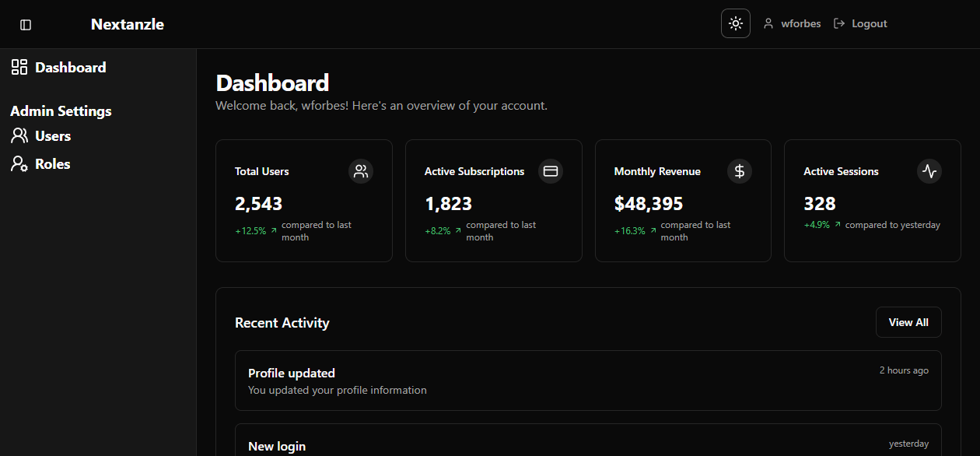
Task: Click the Monthly Revenue dollar icon
Action: pyautogui.click(x=740, y=171)
